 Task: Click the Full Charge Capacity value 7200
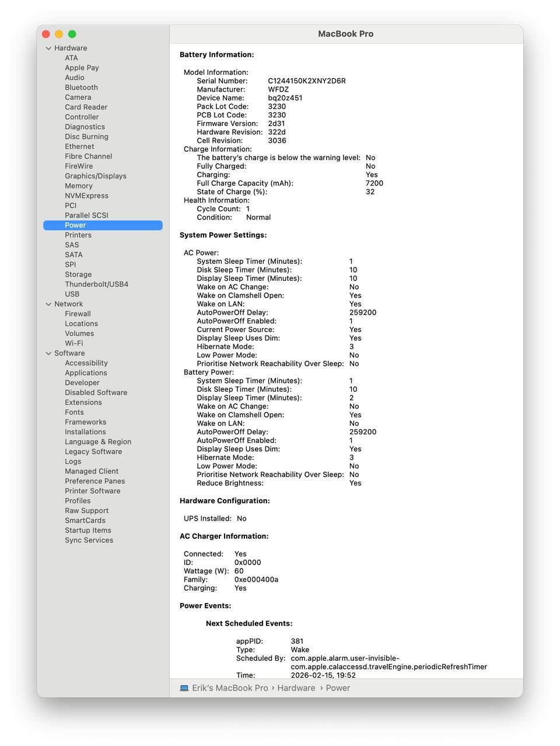(374, 183)
